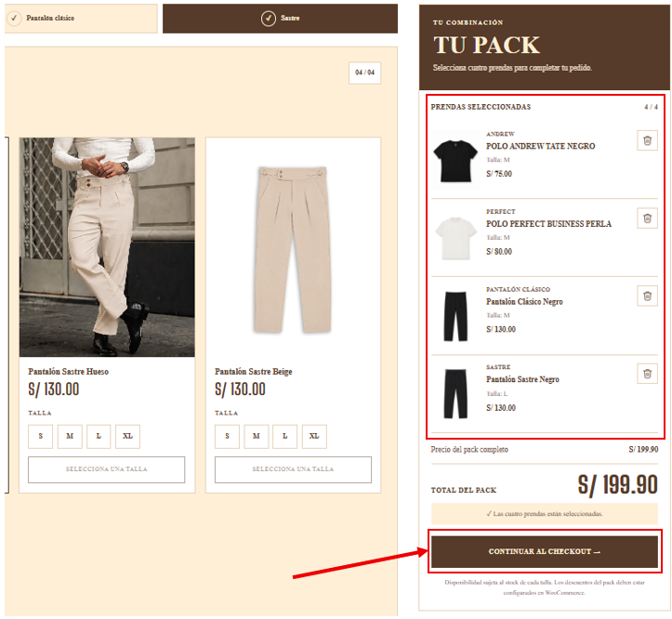Click POLO ANDREW TATE NEGRO name in pack
This screenshot has width=672, height=619.
point(540,146)
